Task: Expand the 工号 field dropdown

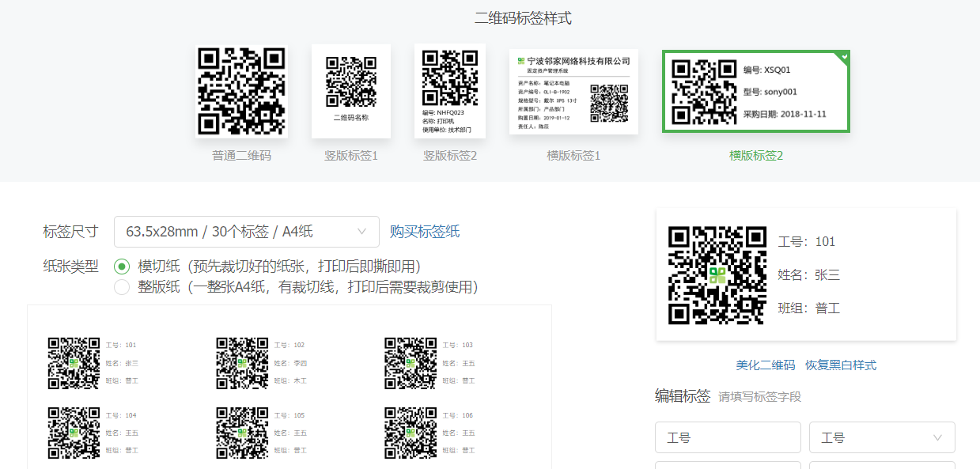Action: 882,437
